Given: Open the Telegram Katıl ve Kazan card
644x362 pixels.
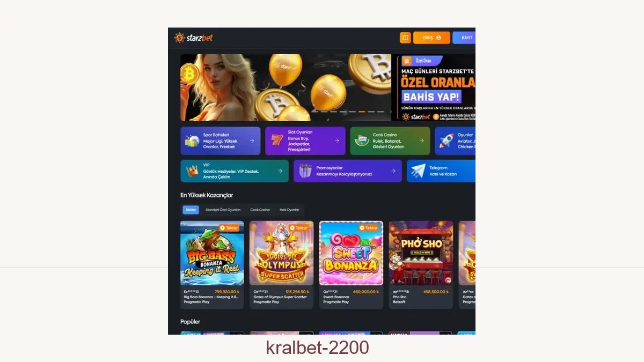Looking at the screenshot, I should click(441, 171).
